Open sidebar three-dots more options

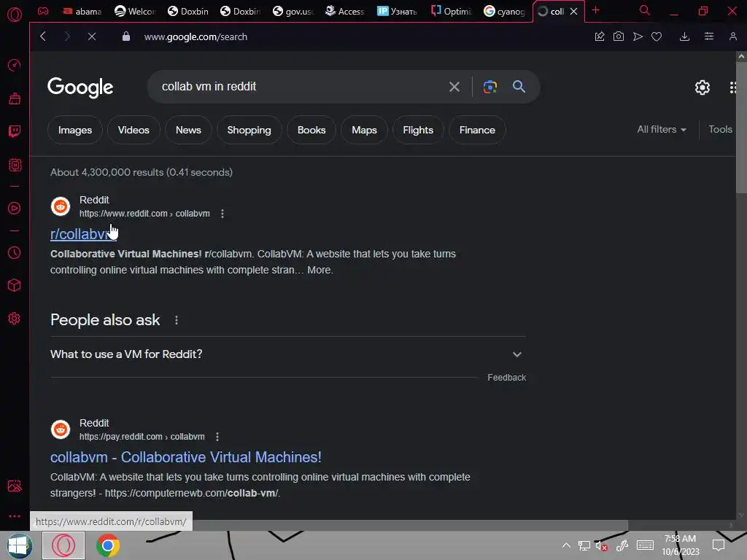point(15,516)
